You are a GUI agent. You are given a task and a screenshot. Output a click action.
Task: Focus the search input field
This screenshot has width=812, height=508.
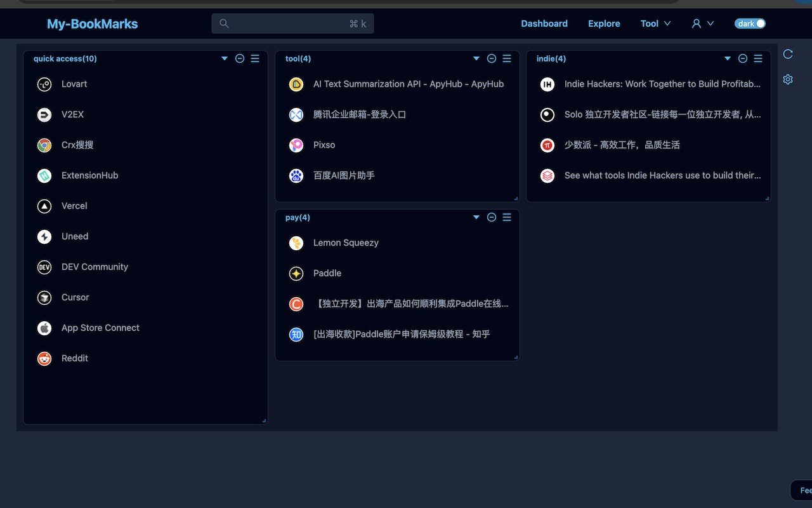(292, 23)
